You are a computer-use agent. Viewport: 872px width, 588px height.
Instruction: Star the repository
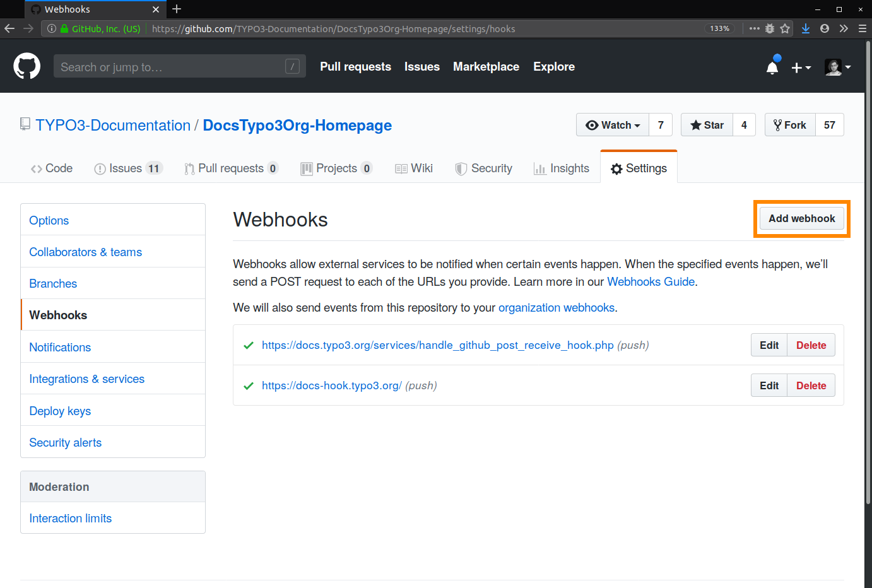pos(707,125)
